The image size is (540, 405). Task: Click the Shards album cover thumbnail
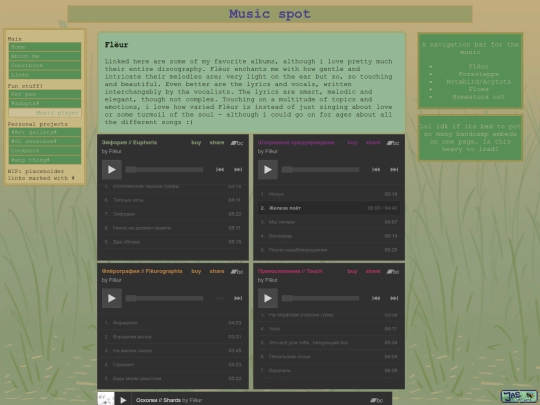tap(106, 399)
